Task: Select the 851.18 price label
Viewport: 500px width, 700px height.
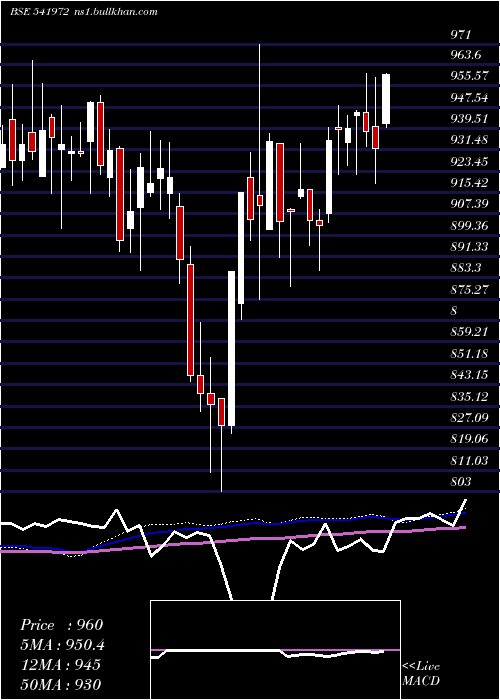Action: (x=469, y=354)
